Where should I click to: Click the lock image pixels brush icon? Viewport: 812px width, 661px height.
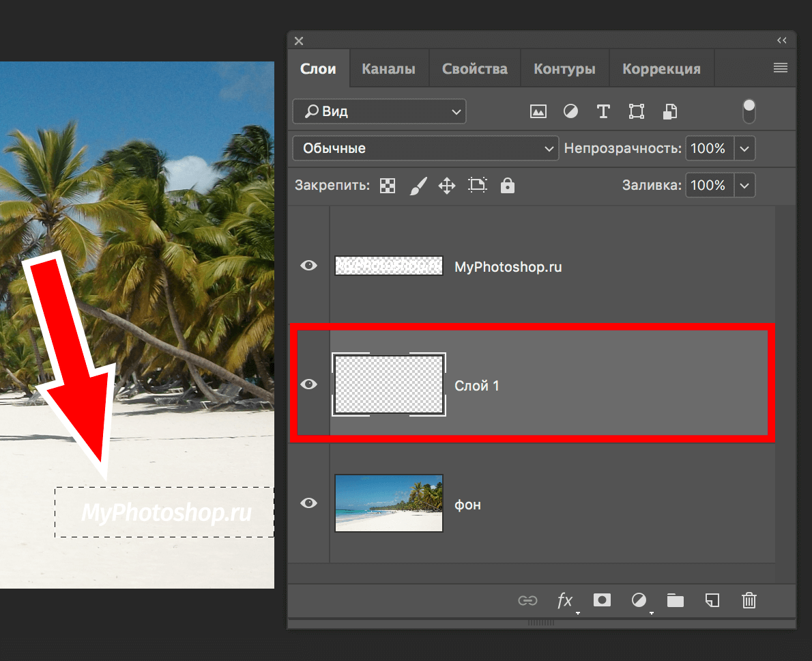[x=418, y=185]
